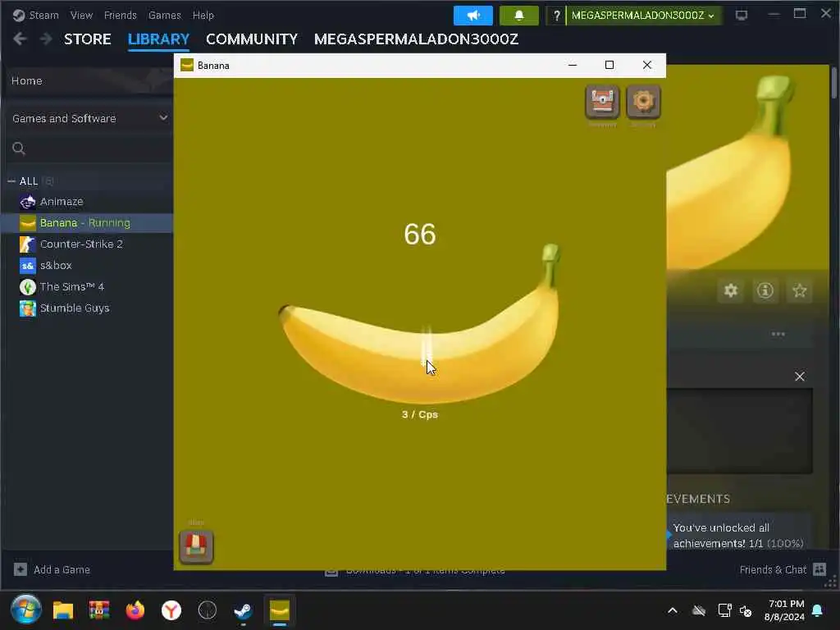Open three-dots more options on game page

pyautogui.click(x=778, y=334)
